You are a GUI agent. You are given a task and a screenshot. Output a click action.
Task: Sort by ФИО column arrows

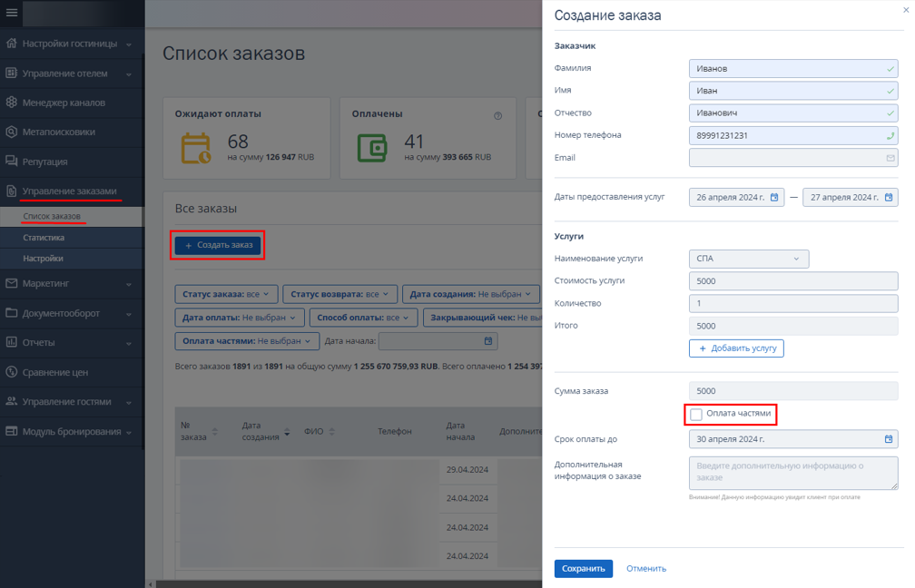[332, 432]
